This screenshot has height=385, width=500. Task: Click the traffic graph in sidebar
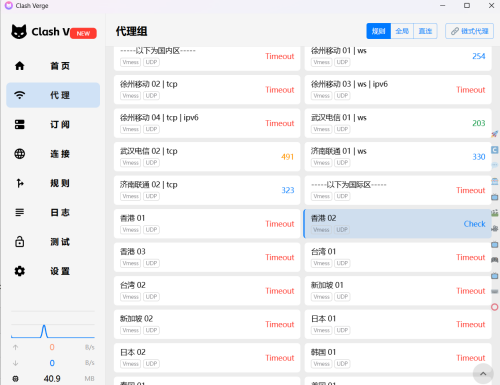tap(53, 325)
